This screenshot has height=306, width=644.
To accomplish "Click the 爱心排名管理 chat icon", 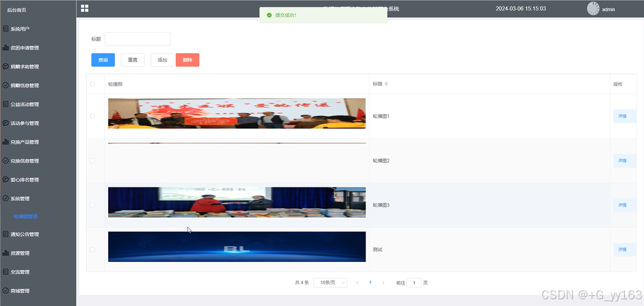I will (5, 180).
